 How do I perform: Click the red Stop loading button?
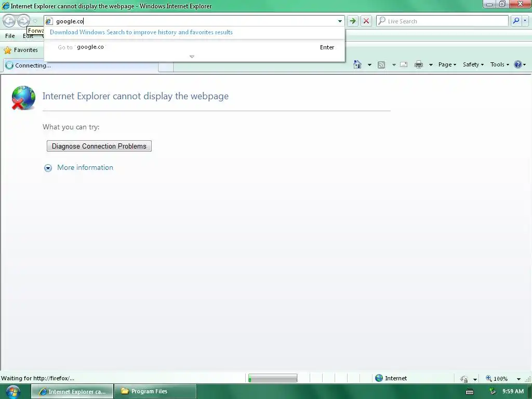366,21
